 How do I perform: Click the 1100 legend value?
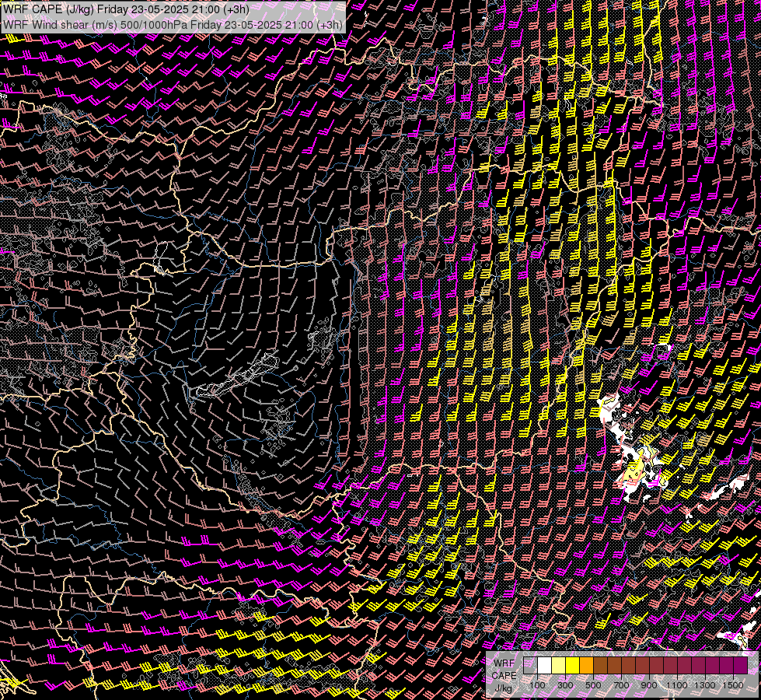click(x=676, y=685)
